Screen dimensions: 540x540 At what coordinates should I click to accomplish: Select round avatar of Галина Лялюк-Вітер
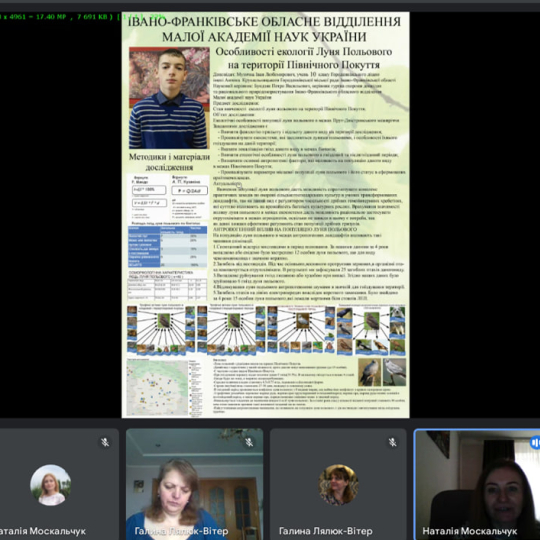pos(338,485)
